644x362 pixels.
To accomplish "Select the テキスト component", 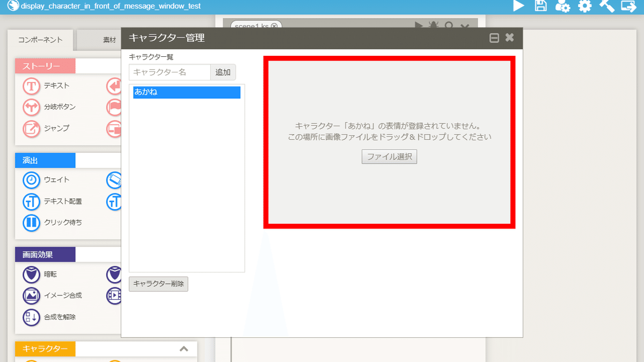I will pos(47,86).
